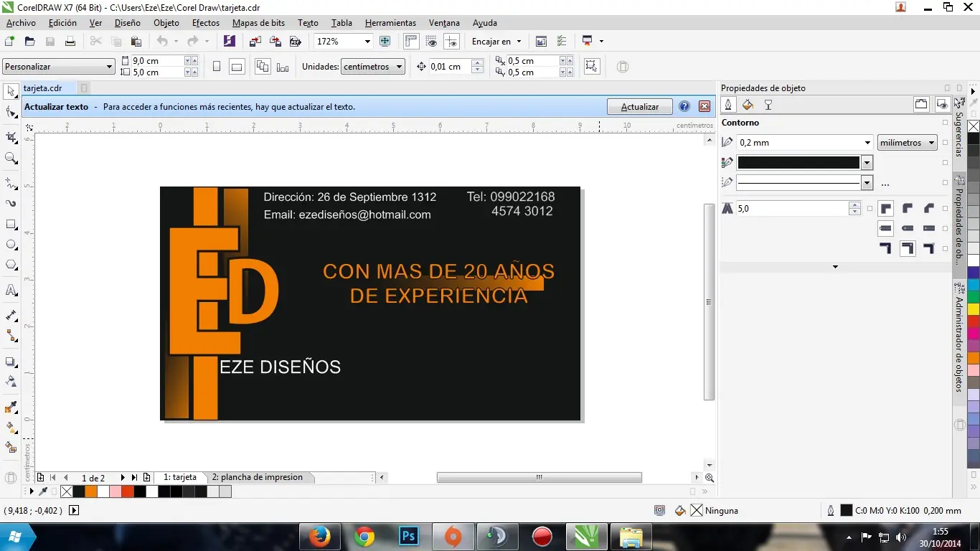Select the Ellipse tool
Viewport: 980px width, 551px height.
click(x=11, y=245)
